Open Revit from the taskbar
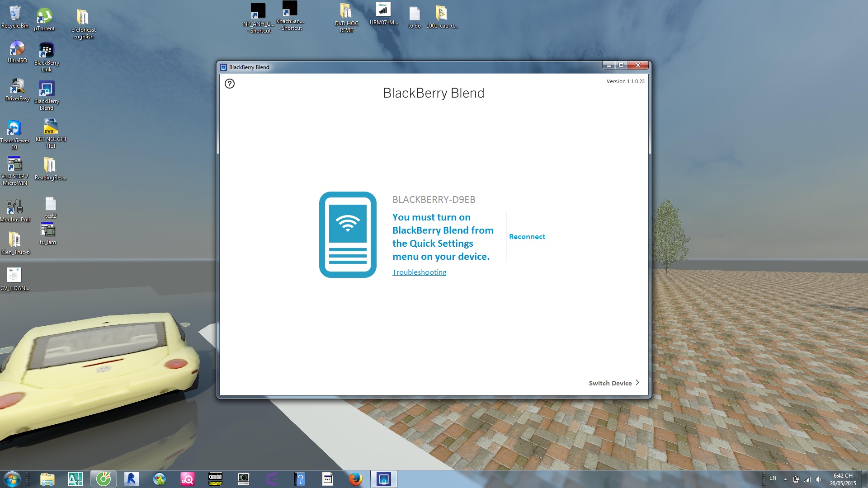Screen dimensions: 868x488 [x=131, y=479]
